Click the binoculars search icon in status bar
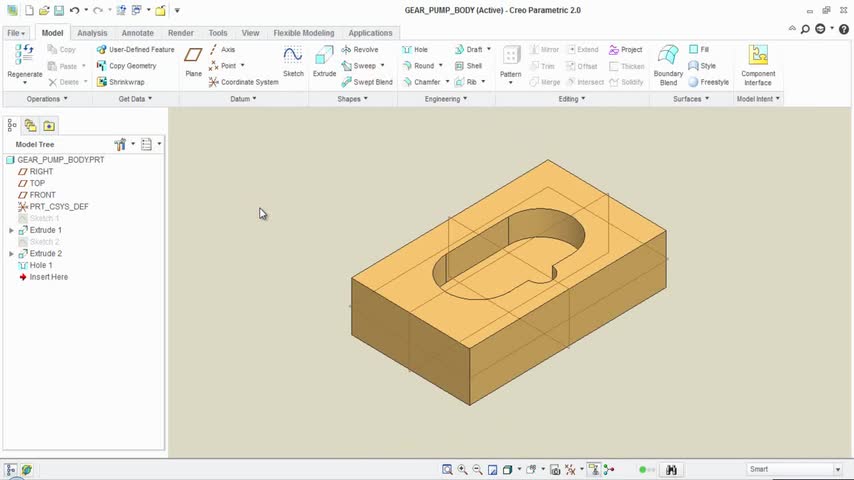Viewport: 854px width, 480px height. [x=672, y=469]
